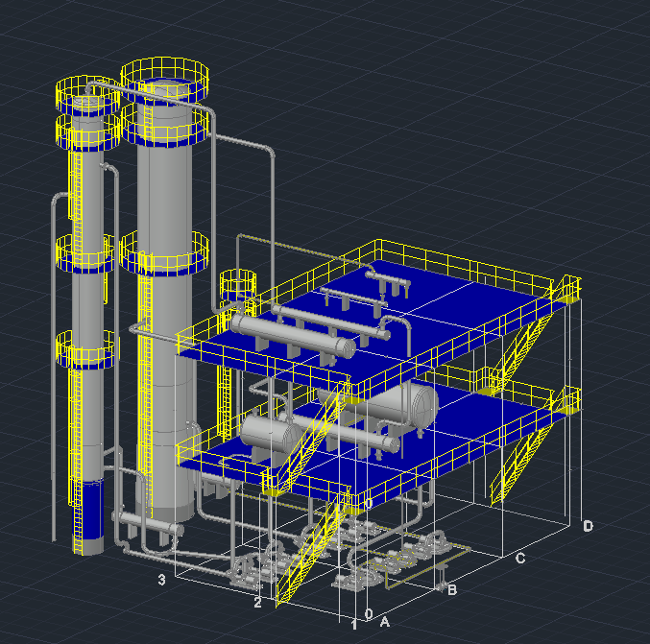The height and width of the screenshot is (644, 650).
Task: Pick the large horizontal drum on lower platform
Action: pos(379,405)
